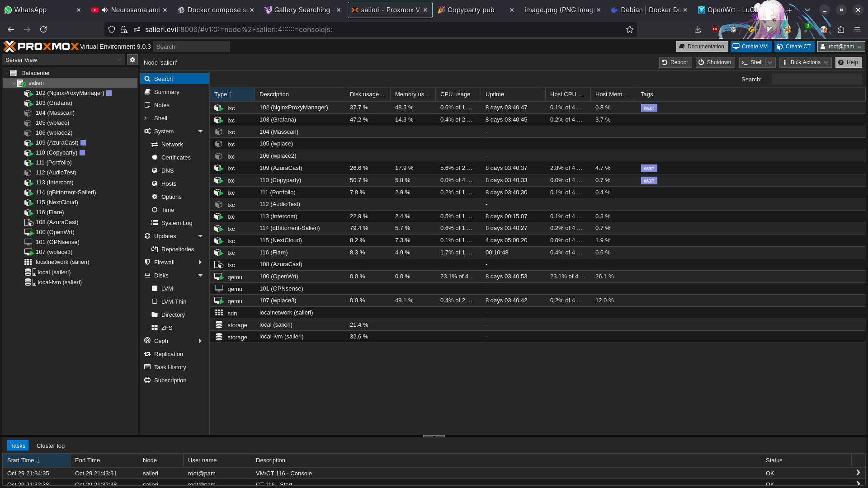Open the Certificates panel

coord(175,158)
